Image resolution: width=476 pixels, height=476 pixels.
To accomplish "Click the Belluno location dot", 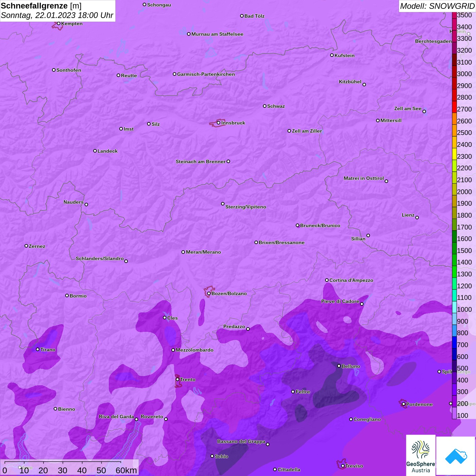I will pyautogui.click(x=339, y=366).
